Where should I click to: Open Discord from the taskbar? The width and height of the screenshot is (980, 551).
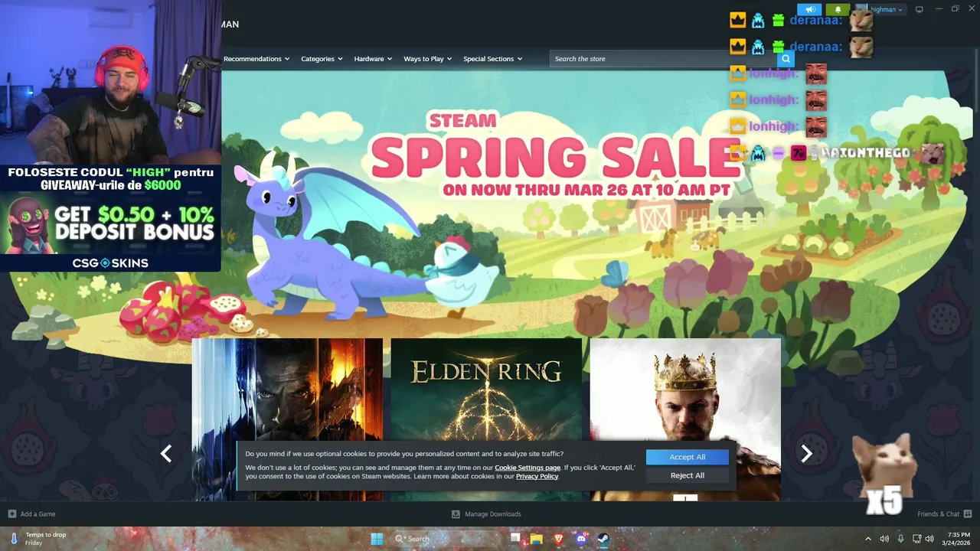pos(580,539)
